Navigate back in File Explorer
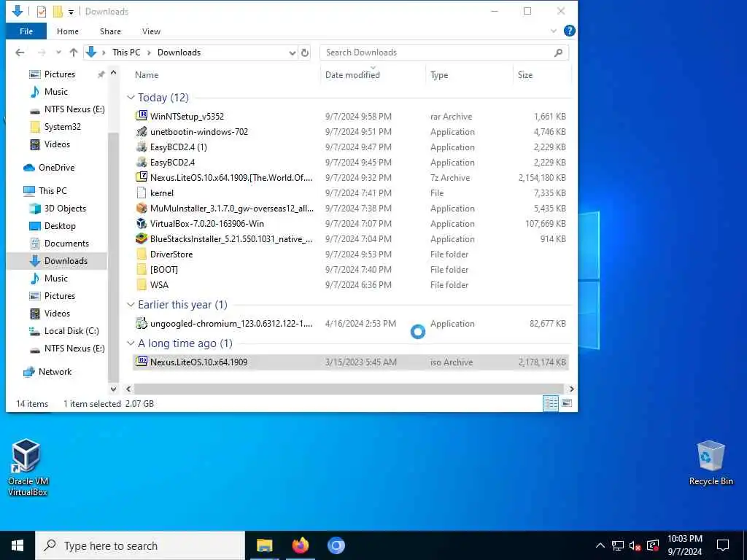747x560 pixels. pyautogui.click(x=20, y=52)
